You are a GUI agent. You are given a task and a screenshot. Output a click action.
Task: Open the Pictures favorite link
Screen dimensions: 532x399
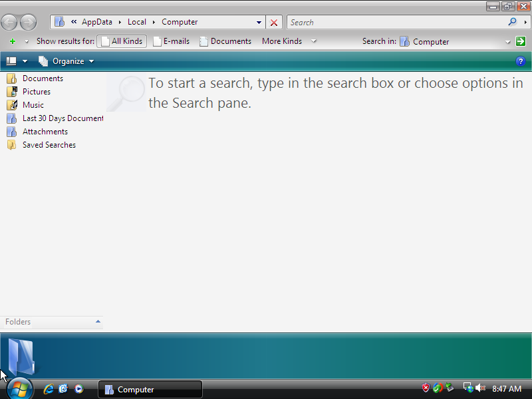tap(36, 92)
